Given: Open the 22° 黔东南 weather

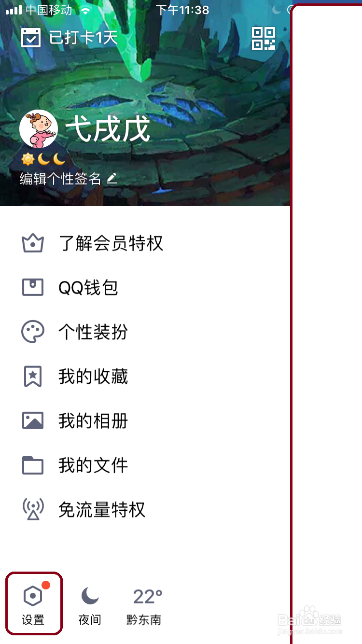Looking at the screenshot, I should coord(144,606).
